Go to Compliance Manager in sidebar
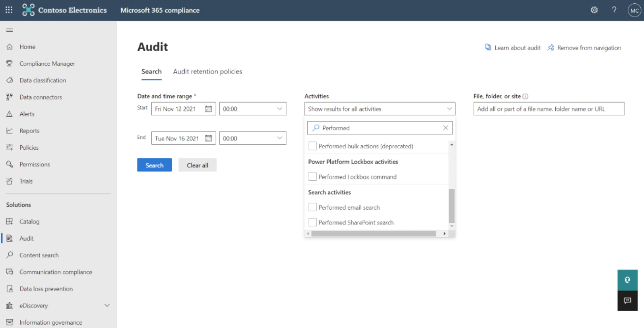The height and width of the screenshot is (328, 644). coord(47,64)
